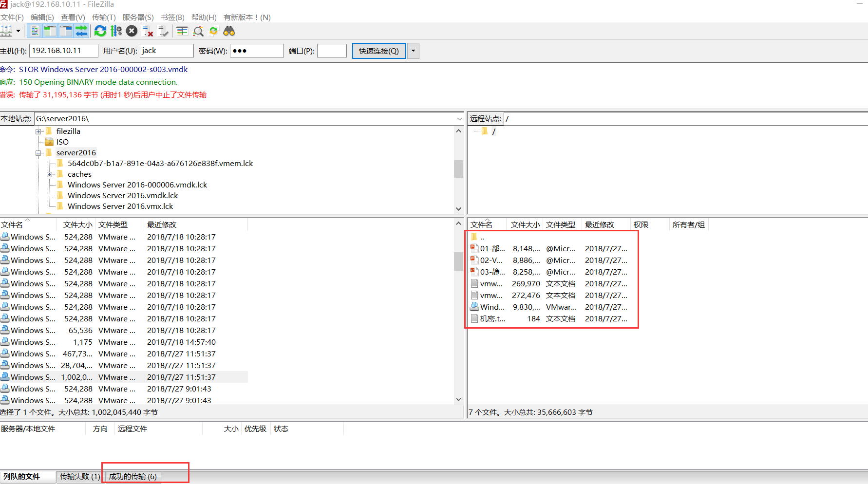Focus the 主机(H) host field
The height and width of the screenshot is (484, 868).
(x=64, y=51)
